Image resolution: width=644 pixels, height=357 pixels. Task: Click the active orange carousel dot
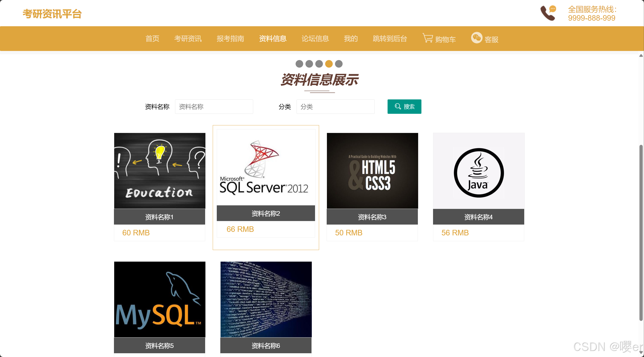tap(329, 64)
